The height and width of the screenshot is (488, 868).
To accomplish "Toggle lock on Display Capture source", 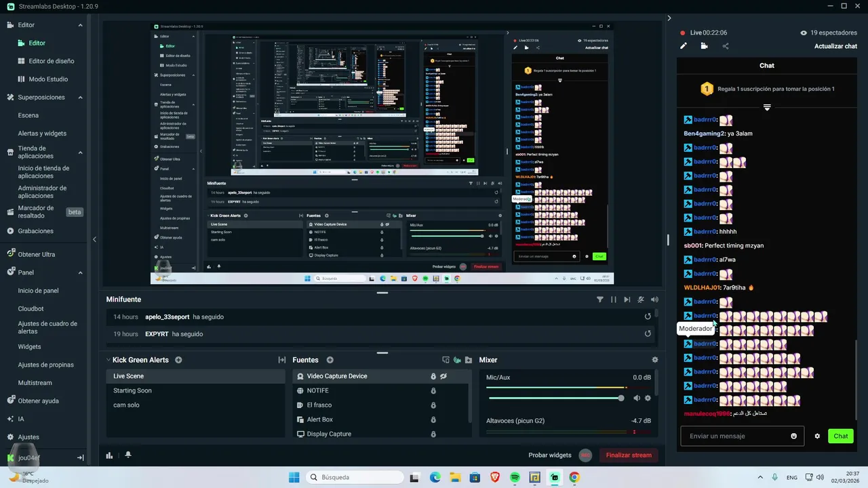I will tap(433, 434).
